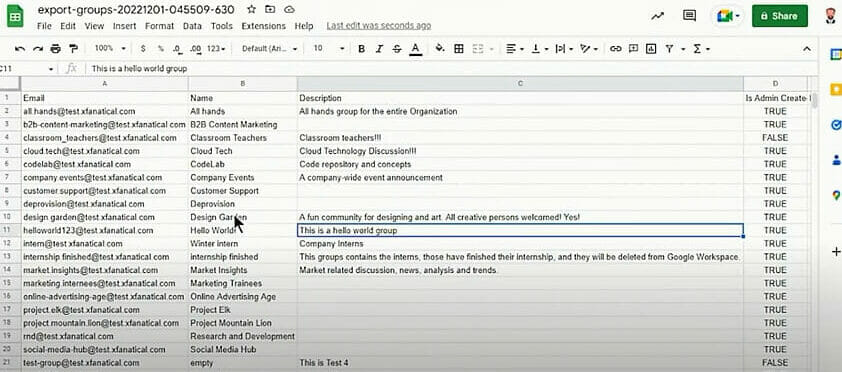Open the account profile avatar
842x372 pixels.
832,16
